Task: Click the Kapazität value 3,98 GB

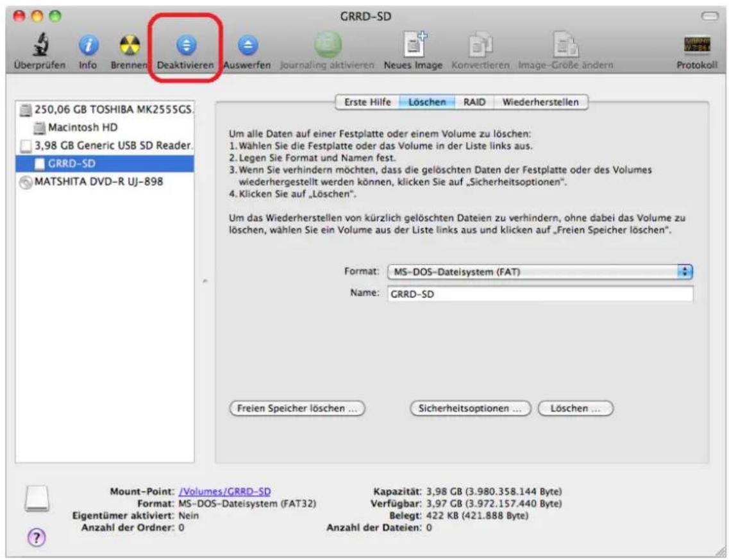Action: click(x=494, y=491)
